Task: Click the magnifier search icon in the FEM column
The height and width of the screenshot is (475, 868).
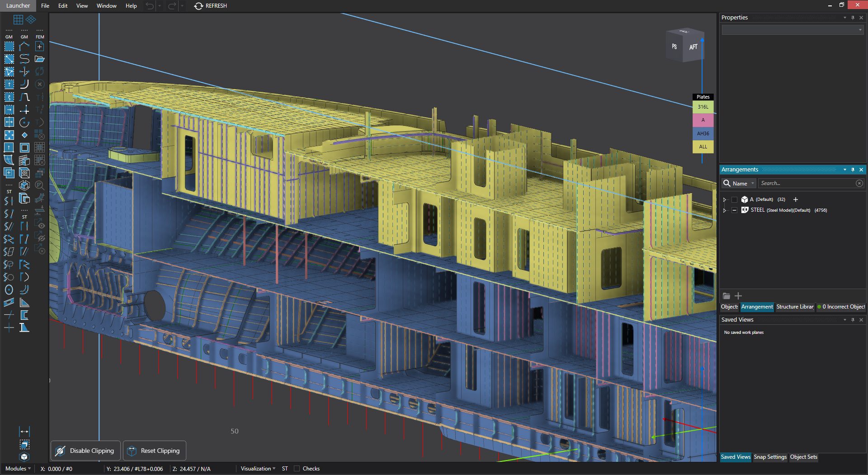Action: 40,185
